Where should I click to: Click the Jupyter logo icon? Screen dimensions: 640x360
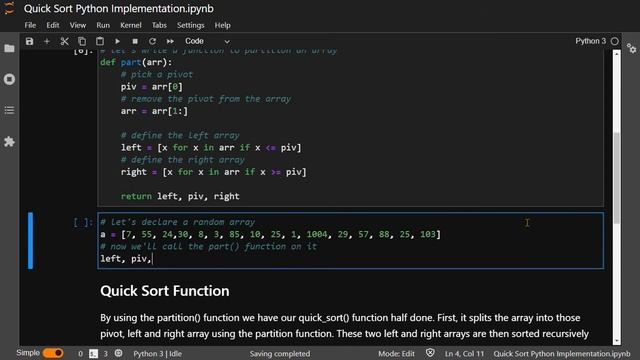click(9, 8)
